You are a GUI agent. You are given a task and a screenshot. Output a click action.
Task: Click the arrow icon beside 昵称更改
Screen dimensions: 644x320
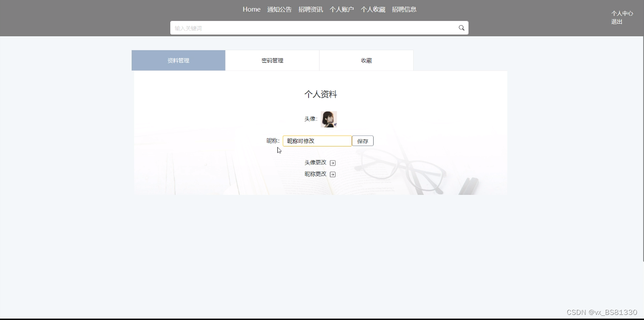(333, 174)
